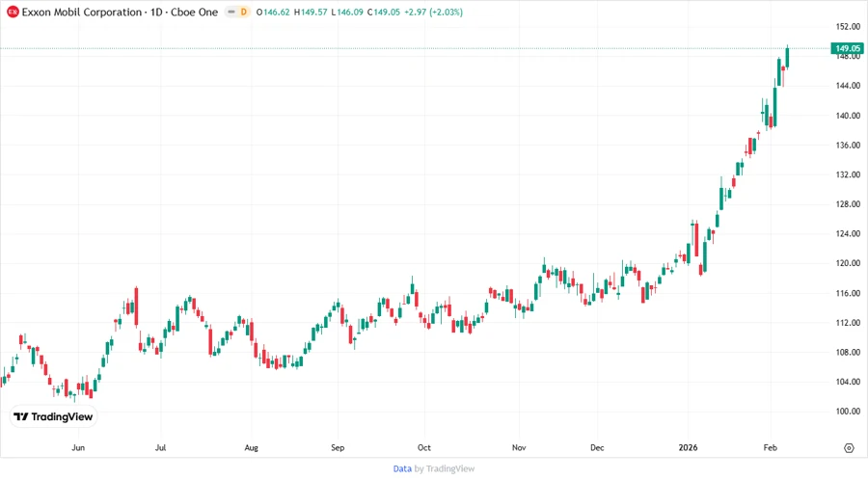Click the latest green candle at 149
Image resolution: width=868 pixels, height=480 pixels.
[787, 58]
